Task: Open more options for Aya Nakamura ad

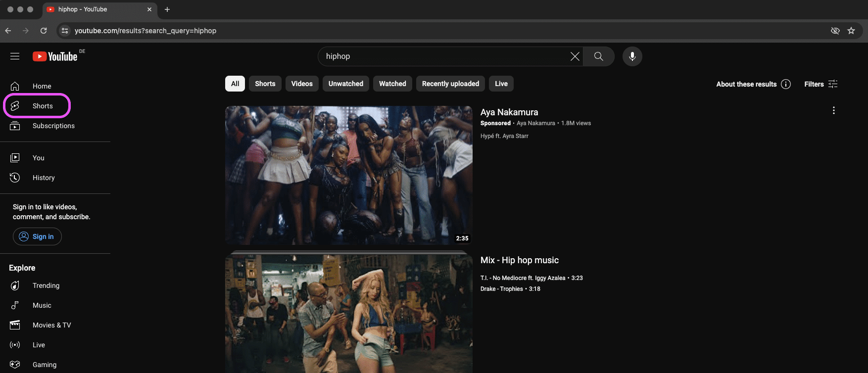Action: (x=833, y=110)
